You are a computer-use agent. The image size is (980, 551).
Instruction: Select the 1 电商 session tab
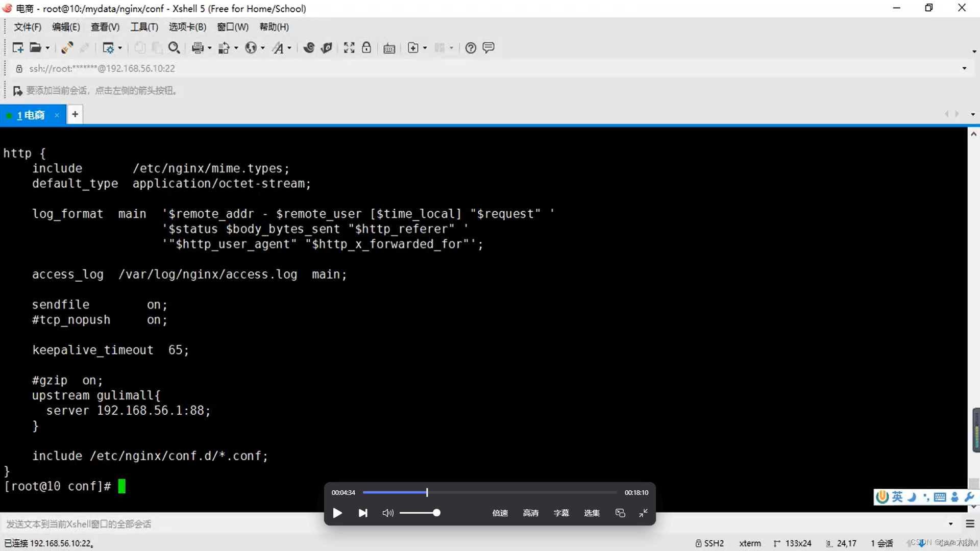tap(31, 115)
